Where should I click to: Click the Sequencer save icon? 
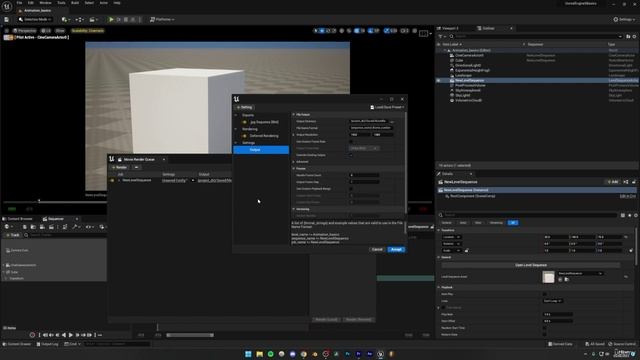pos(24,227)
